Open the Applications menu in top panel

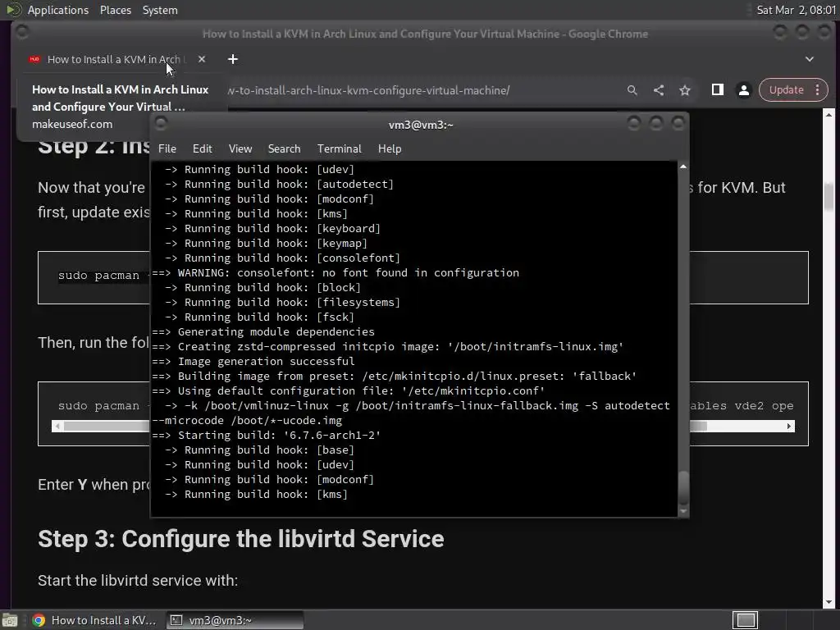coord(58,10)
